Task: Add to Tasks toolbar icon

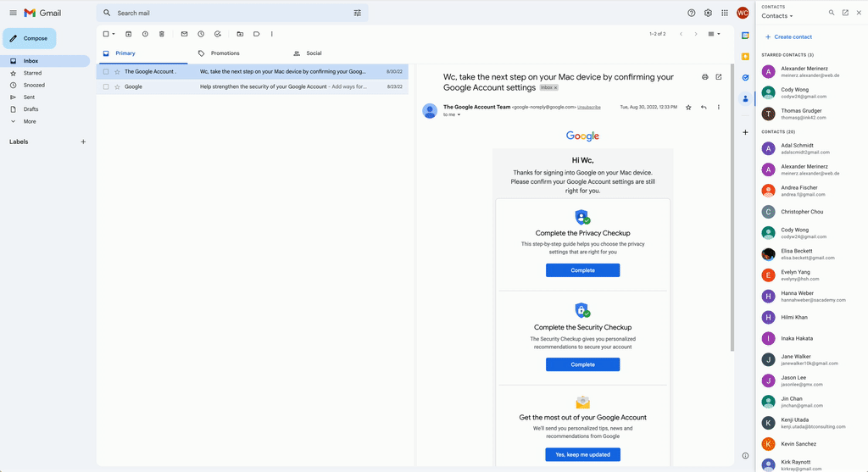Action: click(x=218, y=34)
